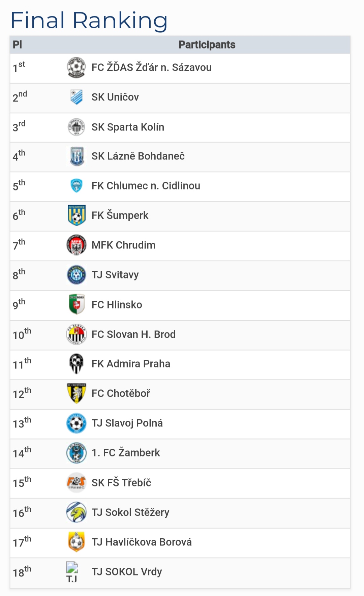
Task: Open the TJ Svitavy team link
Action: pos(115,275)
